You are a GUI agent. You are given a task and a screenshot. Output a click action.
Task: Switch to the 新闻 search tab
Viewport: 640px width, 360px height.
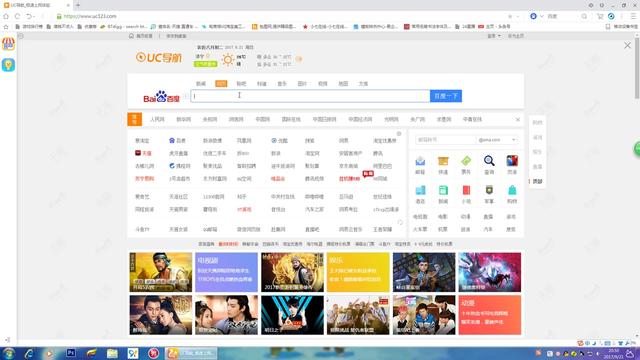[x=201, y=84]
